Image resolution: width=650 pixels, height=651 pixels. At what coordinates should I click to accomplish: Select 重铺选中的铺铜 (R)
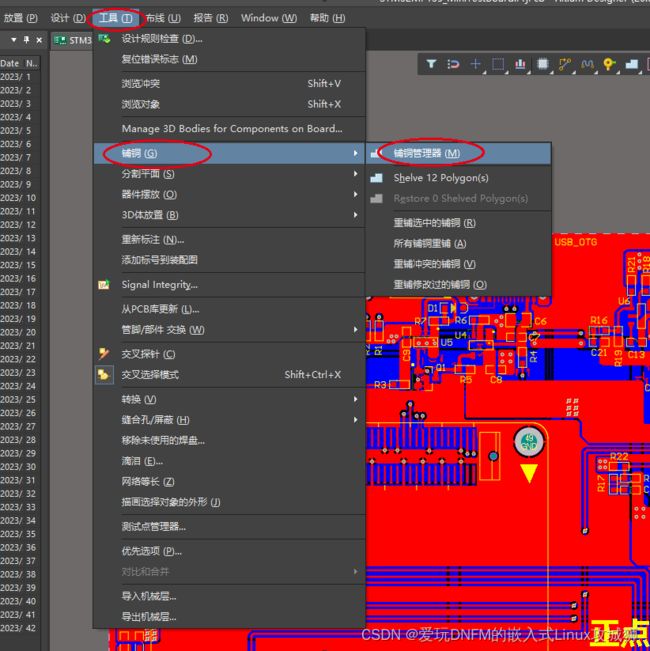tap(459, 223)
